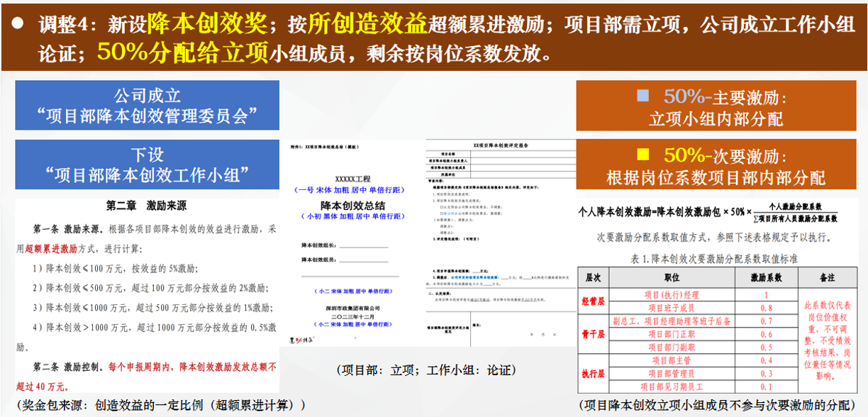868x417 pixels.
Task: Select the coefficient value 0.4
Action: (766, 360)
